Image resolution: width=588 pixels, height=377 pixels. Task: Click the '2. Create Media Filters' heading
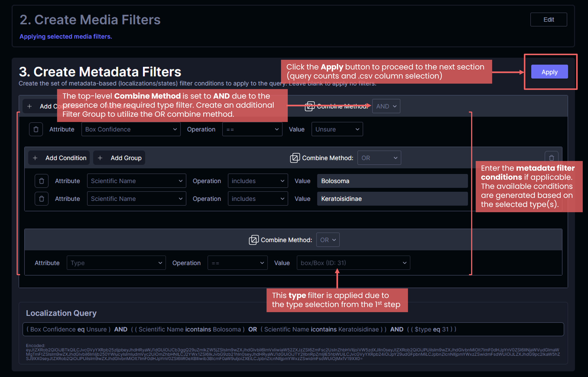(x=90, y=20)
